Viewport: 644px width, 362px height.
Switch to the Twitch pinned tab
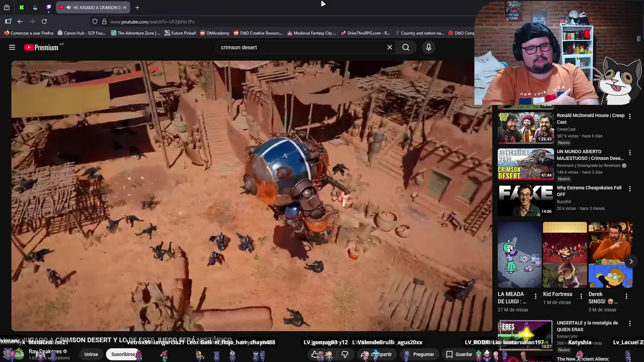49,8
